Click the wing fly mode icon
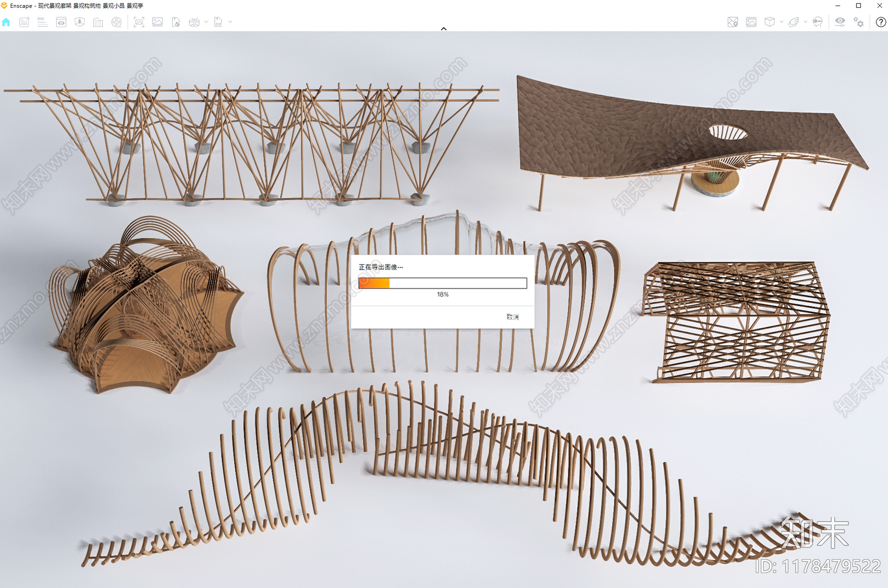Viewport: 888px width, 588px height. (x=794, y=22)
